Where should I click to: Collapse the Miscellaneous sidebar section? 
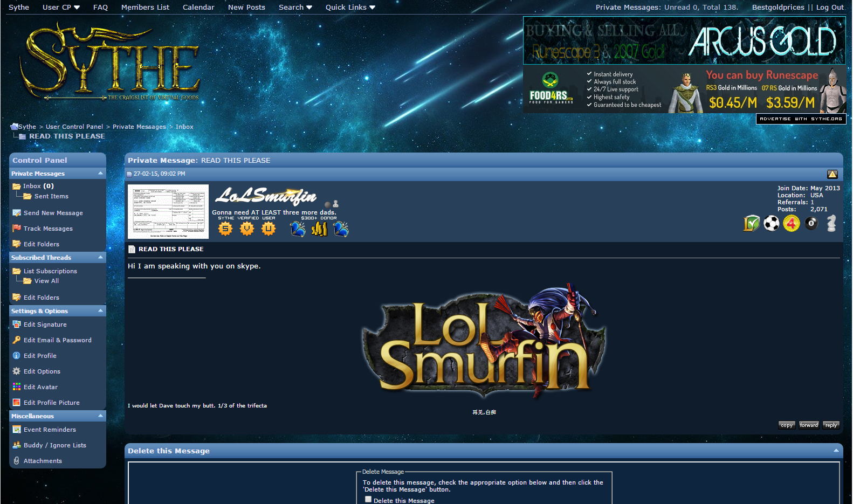pyautogui.click(x=100, y=416)
